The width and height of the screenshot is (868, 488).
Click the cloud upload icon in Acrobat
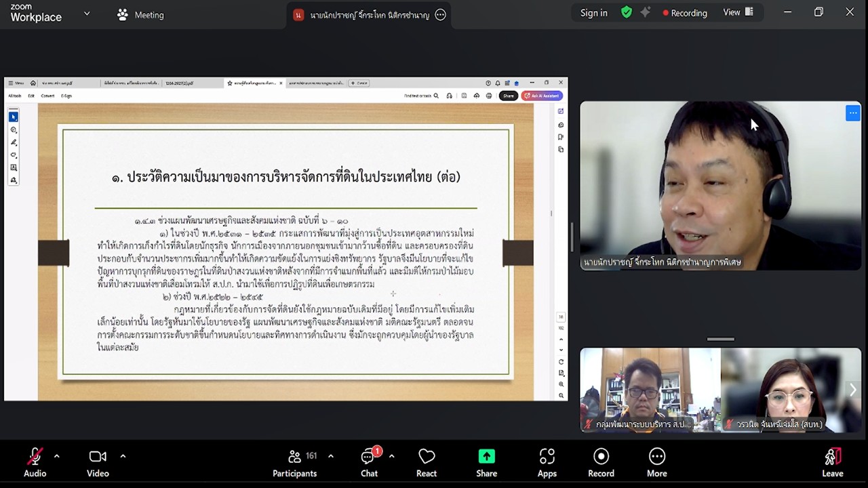click(x=477, y=96)
